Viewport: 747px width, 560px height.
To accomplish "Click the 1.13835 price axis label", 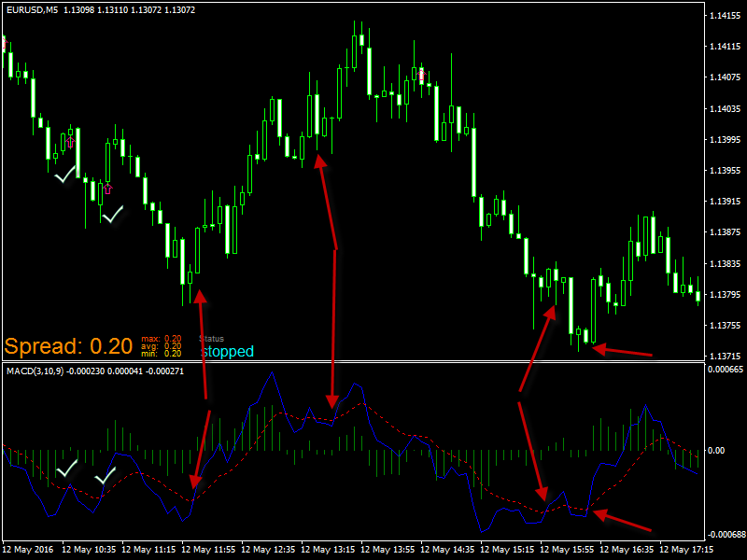I will [726, 264].
